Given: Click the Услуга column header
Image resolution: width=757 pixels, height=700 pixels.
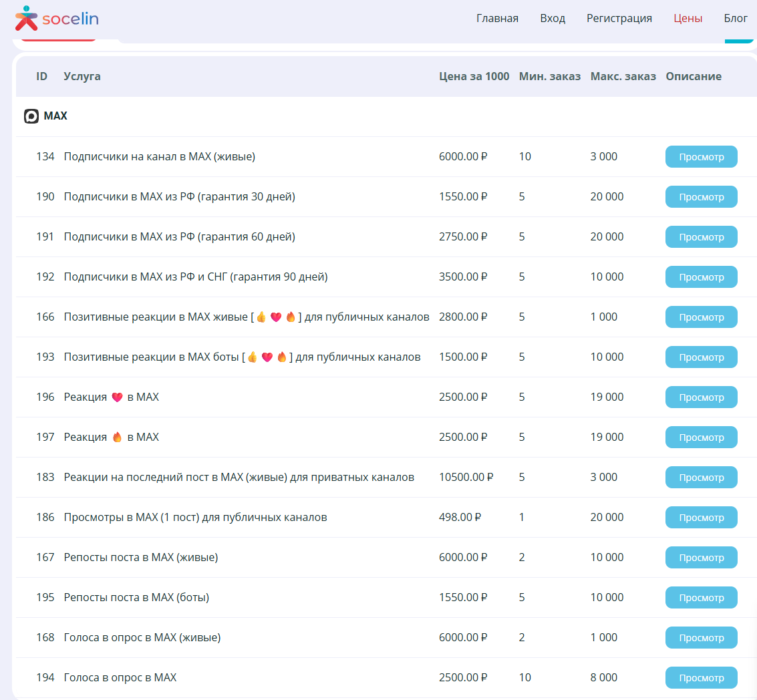Looking at the screenshot, I should (82, 76).
